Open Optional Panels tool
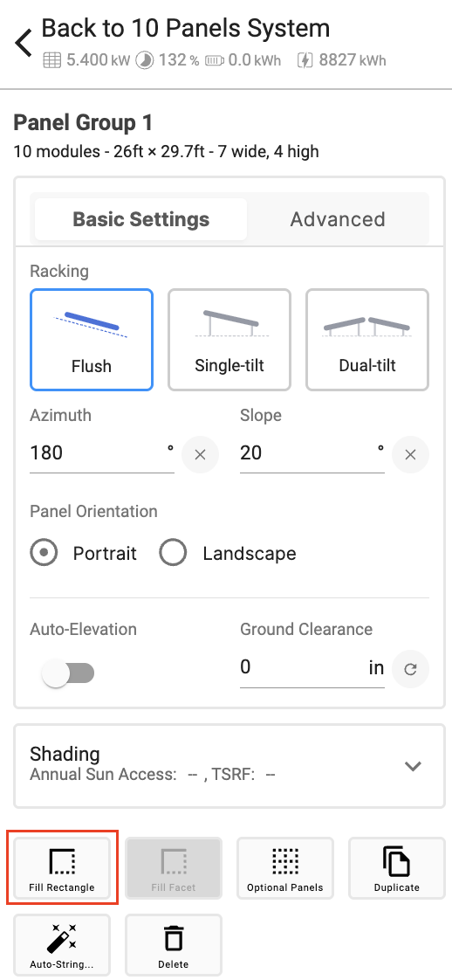 pos(284,868)
